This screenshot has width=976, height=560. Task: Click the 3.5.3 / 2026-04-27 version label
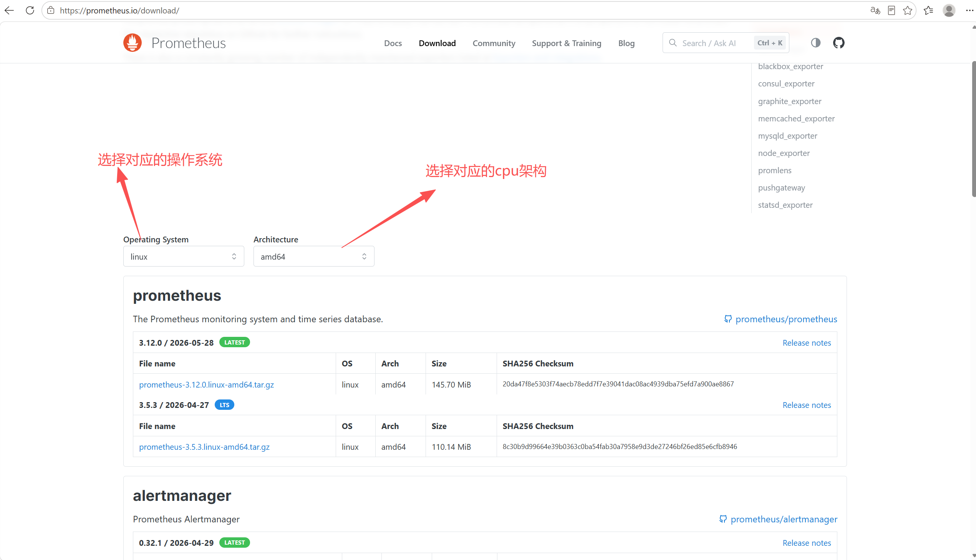[x=174, y=405]
